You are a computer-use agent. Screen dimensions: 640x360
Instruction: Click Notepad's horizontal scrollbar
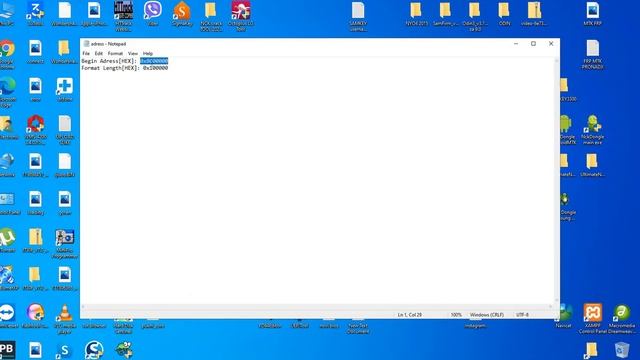tap(317, 307)
